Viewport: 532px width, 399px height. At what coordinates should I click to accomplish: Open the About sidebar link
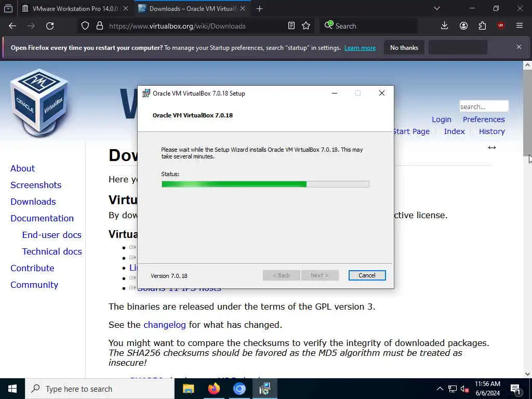click(x=22, y=168)
